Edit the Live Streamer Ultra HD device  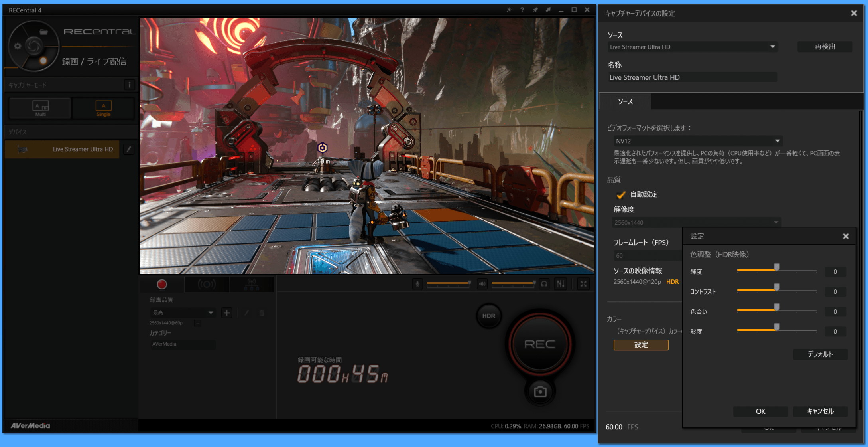point(128,149)
